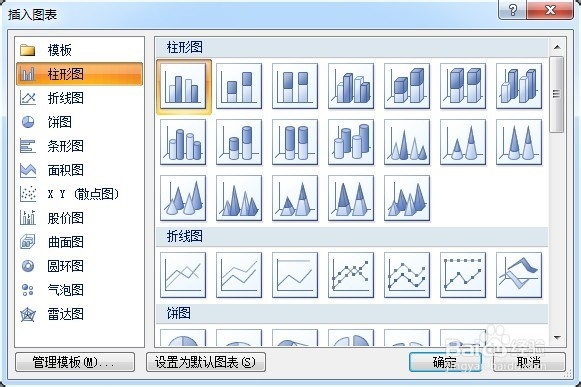Select the 3-D cone chart icon
581x387 pixels.
(x=183, y=198)
